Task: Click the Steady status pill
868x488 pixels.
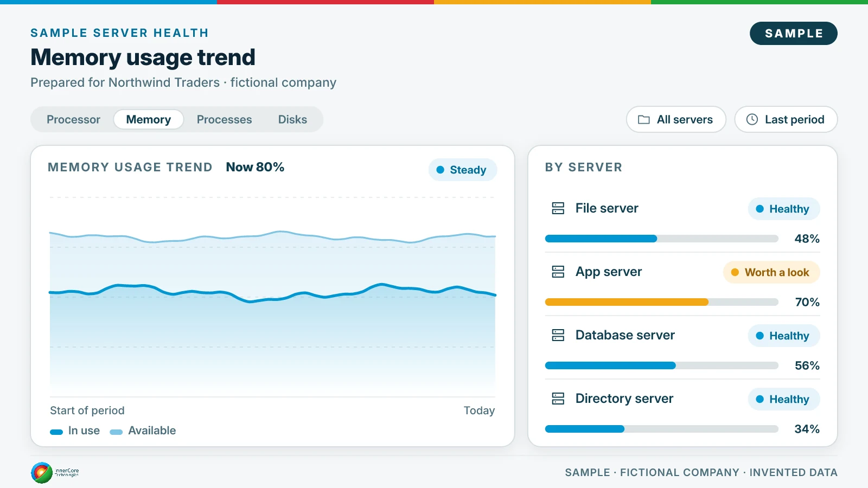Action: 463,170
